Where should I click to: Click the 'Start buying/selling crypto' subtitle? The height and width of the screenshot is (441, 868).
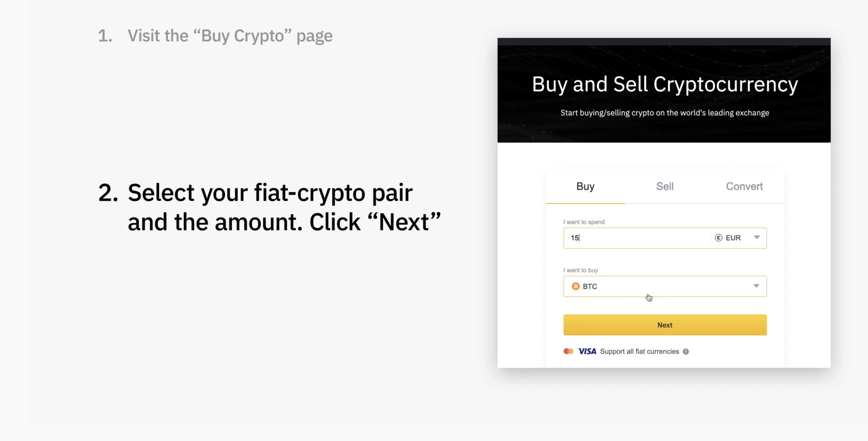[665, 113]
